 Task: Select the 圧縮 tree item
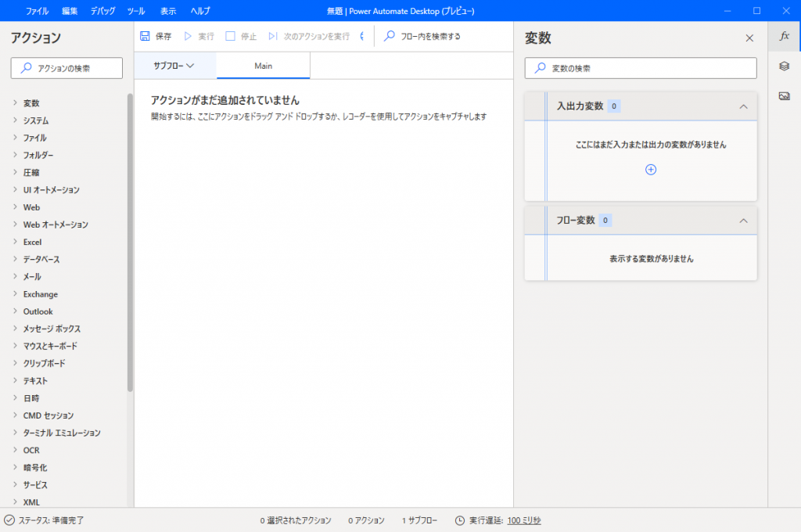31,172
